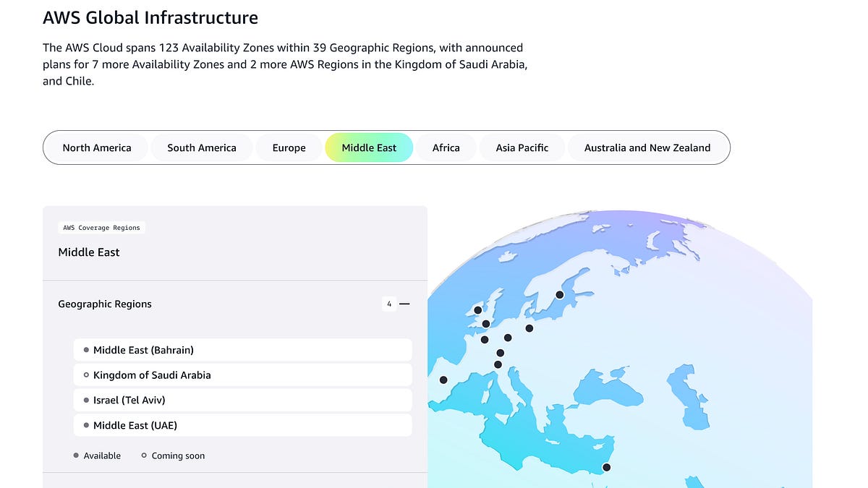Click the Available legend label
This screenshot has height=488, width=868.
[x=102, y=455]
